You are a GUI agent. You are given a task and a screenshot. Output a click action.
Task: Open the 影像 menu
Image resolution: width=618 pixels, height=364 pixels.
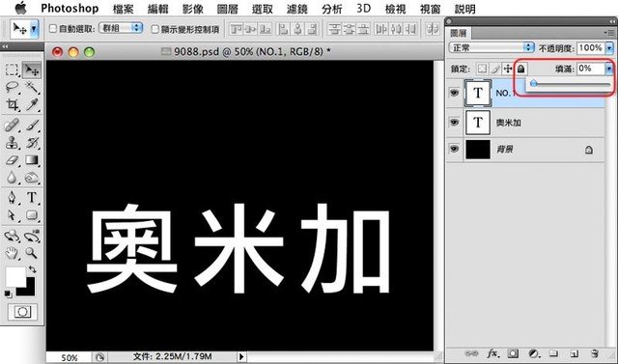[x=192, y=9]
